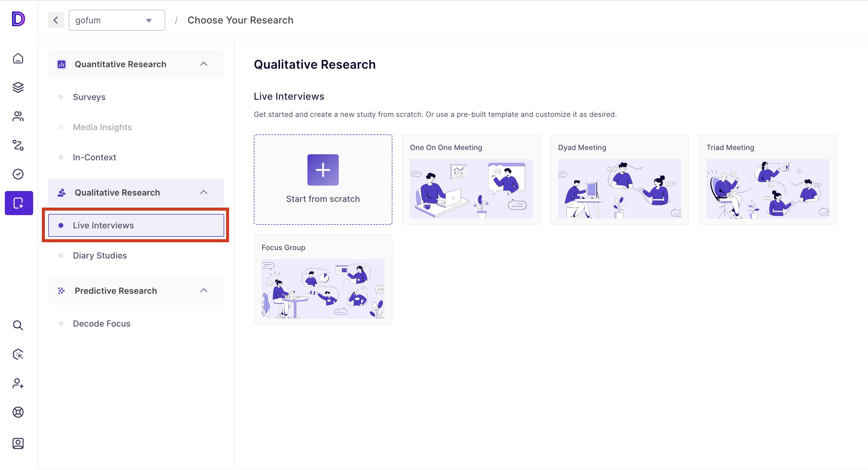The height and width of the screenshot is (470, 868).
Task: Click the purple plus icon
Action: [323, 170]
